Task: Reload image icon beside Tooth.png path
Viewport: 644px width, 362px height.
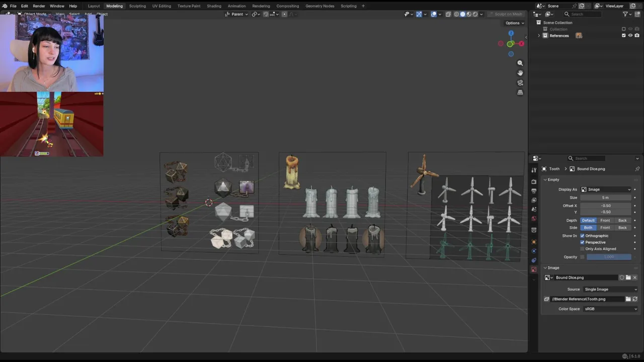Action: 635,299
